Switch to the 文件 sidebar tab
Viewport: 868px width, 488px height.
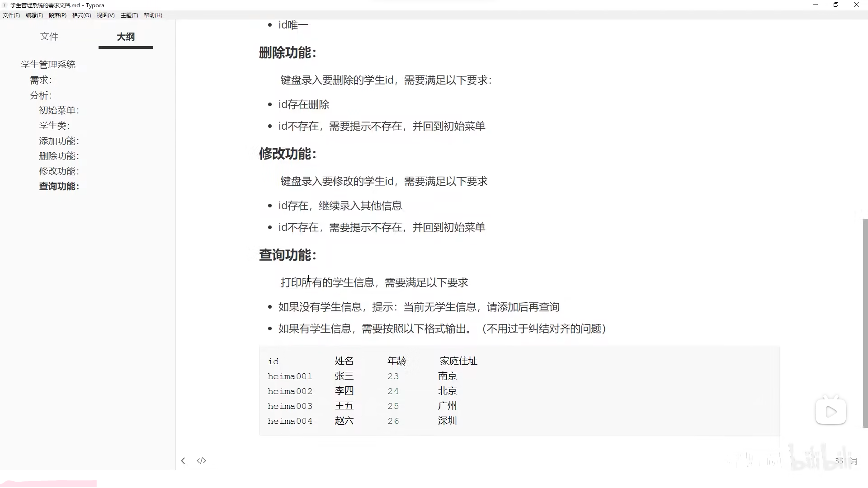(x=49, y=37)
